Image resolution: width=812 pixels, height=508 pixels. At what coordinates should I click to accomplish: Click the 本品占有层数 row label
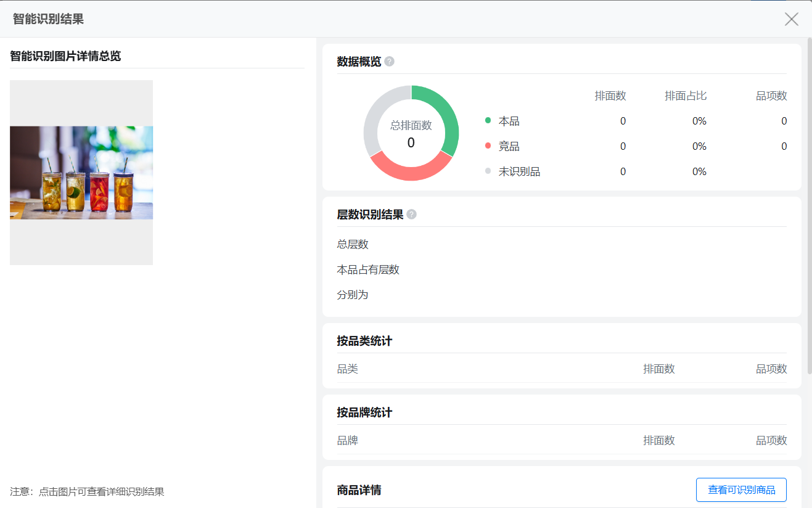[368, 270]
